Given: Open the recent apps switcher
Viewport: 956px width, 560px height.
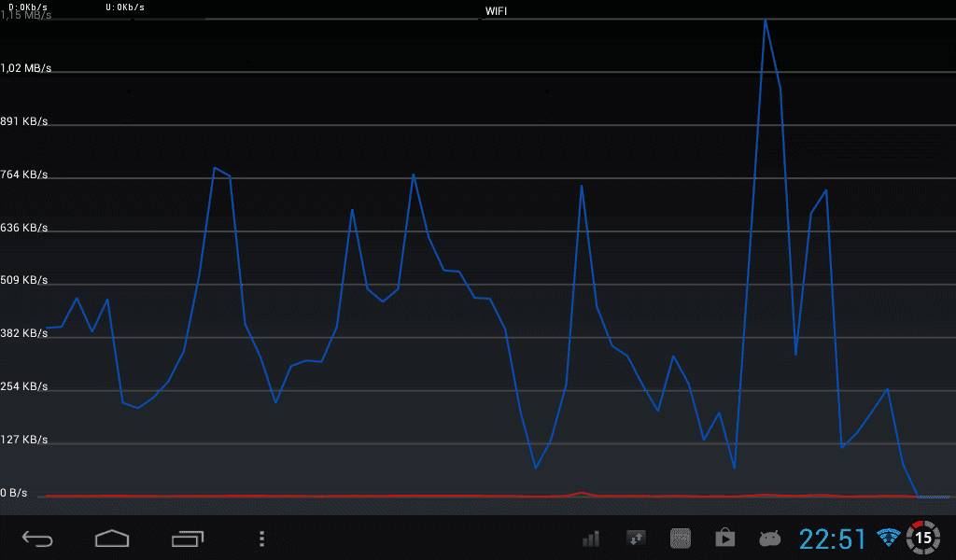Looking at the screenshot, I should pos(187,539).
